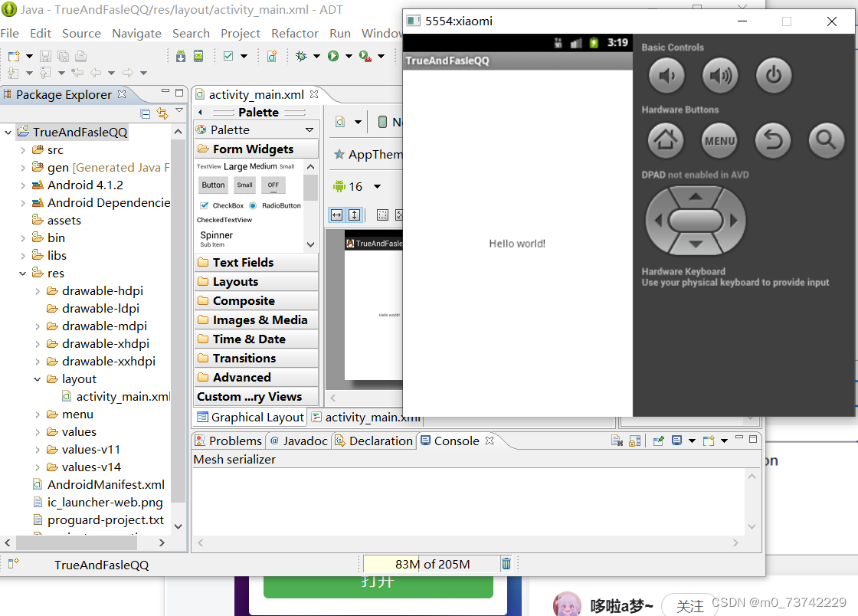Viewport: 858px width, 616px height.
Task: Click the emulator search hardware button
Action: coord(827,141)
